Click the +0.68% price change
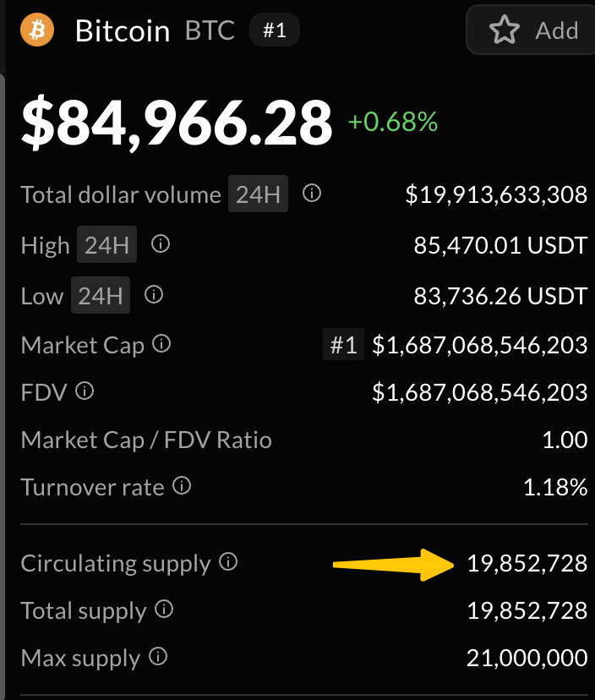 (393, 122)
